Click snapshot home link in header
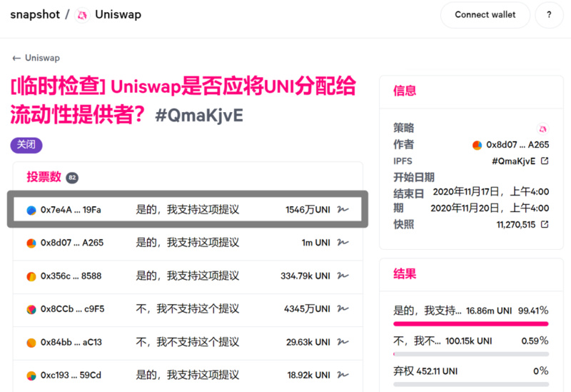Screen dimensions: 571x392 click(x=35, y=14)
